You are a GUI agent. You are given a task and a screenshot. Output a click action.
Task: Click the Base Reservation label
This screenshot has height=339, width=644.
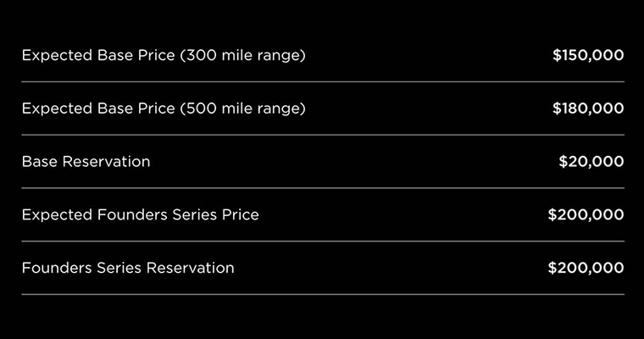pos(86,161)
